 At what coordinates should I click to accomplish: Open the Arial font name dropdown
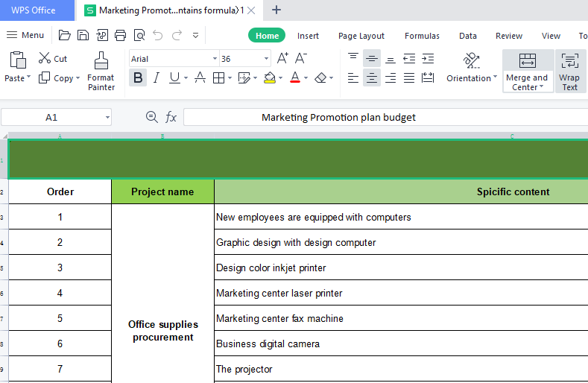tap(215, 59)
